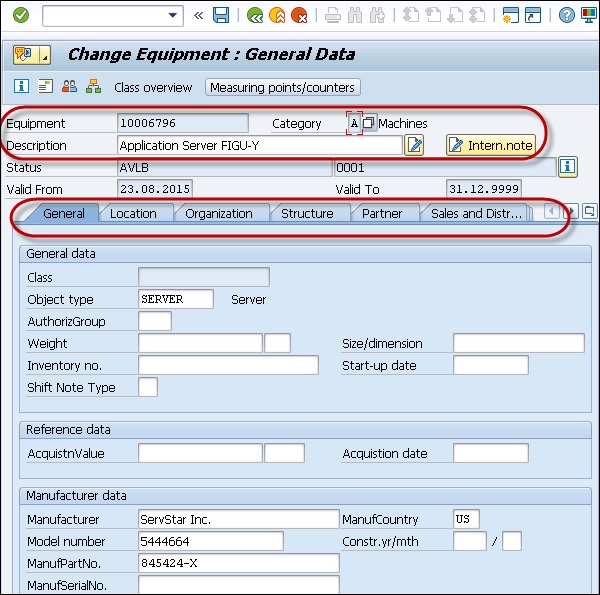The height and width of the screenshot is (595, 600).
Task: Select the General tab
Action: pos(64,214)
